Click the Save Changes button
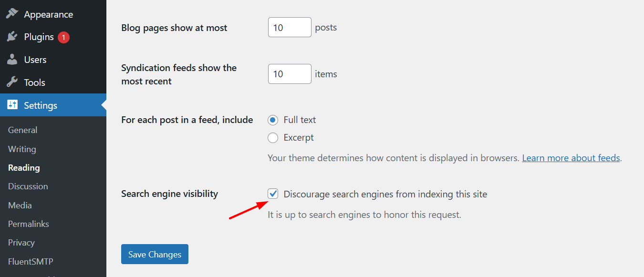Image resolution: width=644 pixels, height=277 pixels. [x=155, y=254]
